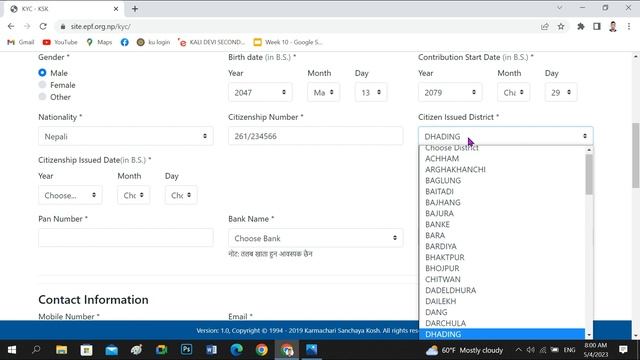The width and height of the screenshot is (640, 360).
Task: Choose BARDIYA from district list
Action: point(502,247)
